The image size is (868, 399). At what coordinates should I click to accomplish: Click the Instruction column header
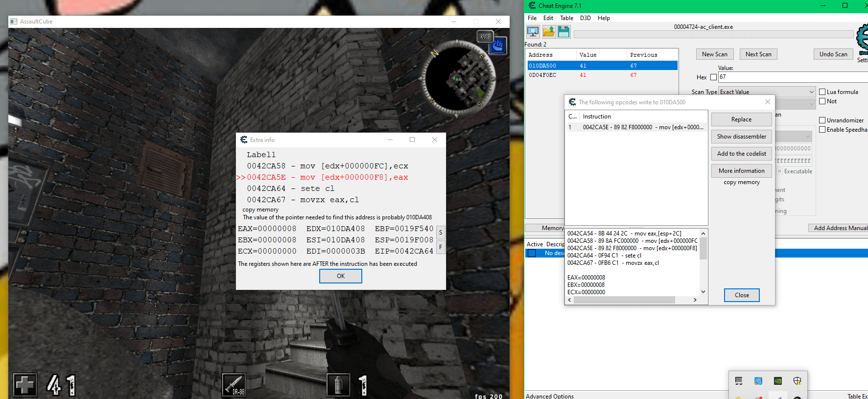[x=643, y=117]
